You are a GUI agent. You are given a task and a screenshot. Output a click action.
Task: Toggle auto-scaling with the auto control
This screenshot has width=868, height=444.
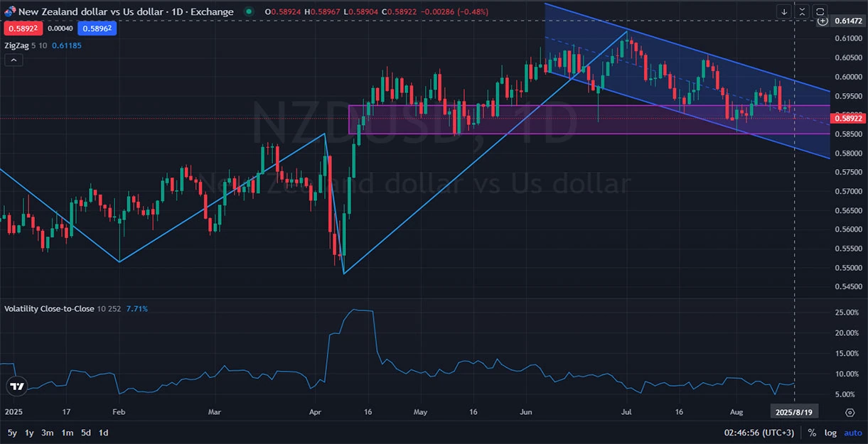[x=852, y=432]
